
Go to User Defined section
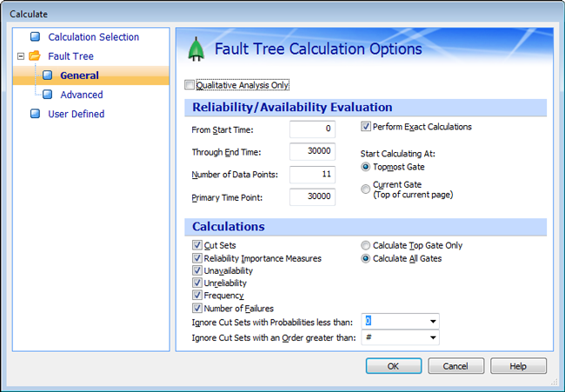pos(76,114)
